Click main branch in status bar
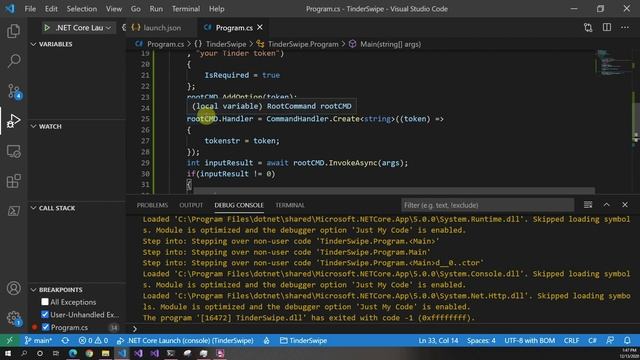This screenshot has width=640, height=360. [38, 340]
